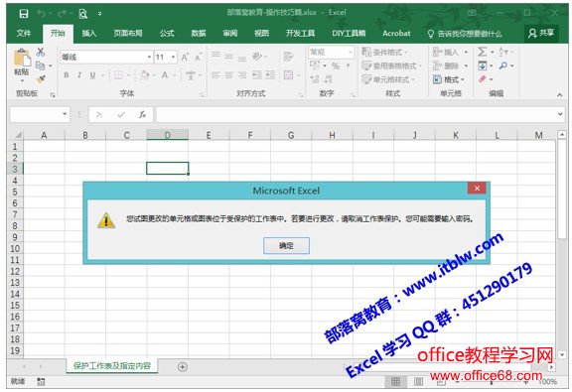The height and width of the screenshot is (392, 572).
Task: Open the font name dropdown
Action: point(149,57)
